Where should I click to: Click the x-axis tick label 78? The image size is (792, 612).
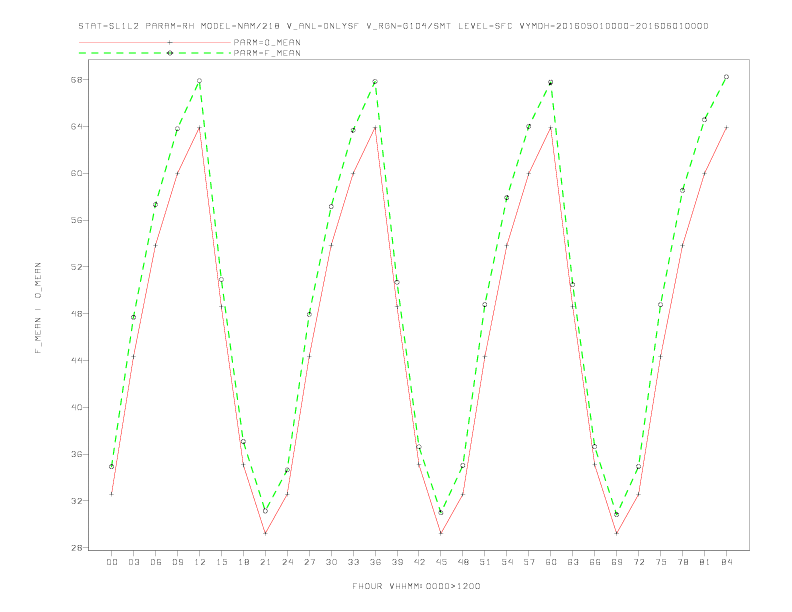pos(683,562)
